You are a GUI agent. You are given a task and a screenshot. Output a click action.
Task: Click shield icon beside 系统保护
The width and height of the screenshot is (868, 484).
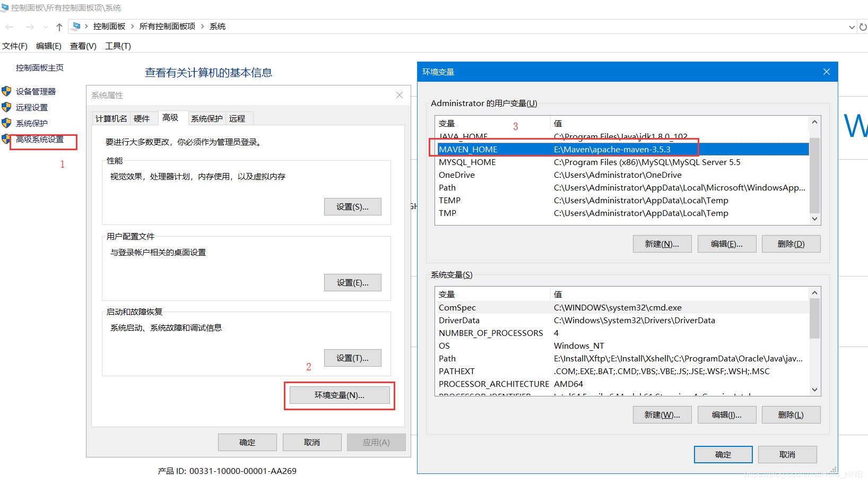[x=6, y=123]
